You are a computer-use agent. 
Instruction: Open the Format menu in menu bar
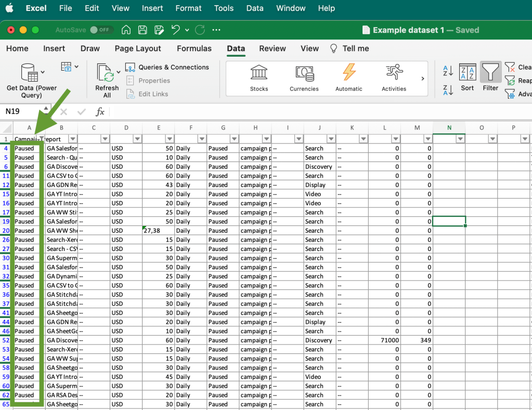(x=188, y=8)
